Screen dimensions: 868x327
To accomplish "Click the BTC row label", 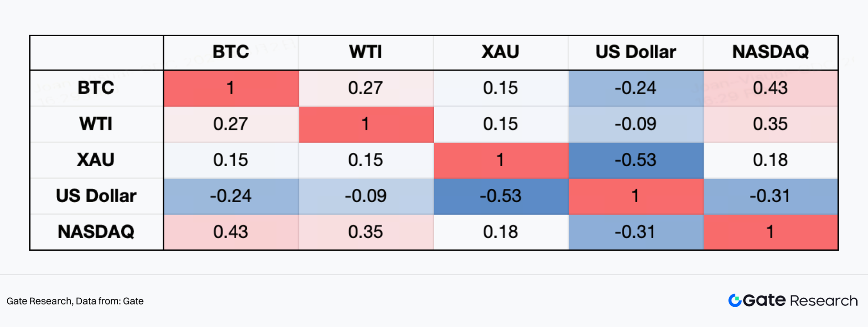I will [96, 88].
